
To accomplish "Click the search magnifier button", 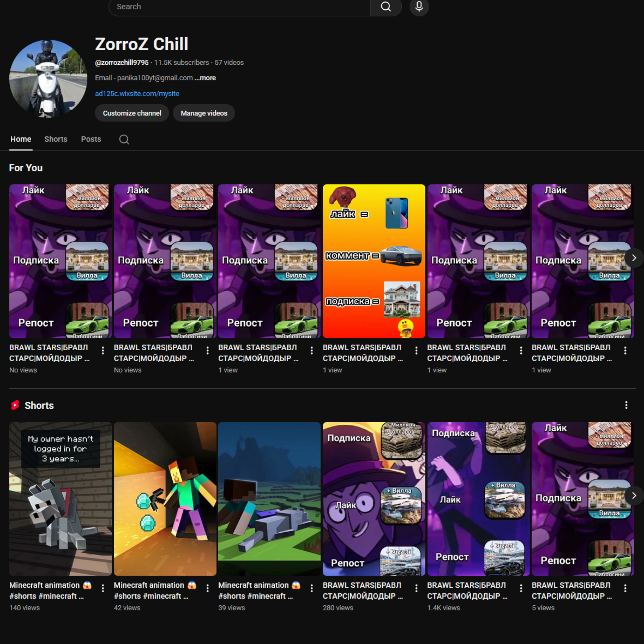I will coord(386,7).
